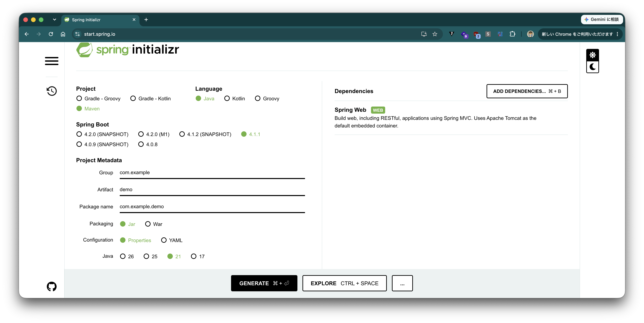
Task: Click the Explore button
Action: (345, 283)
